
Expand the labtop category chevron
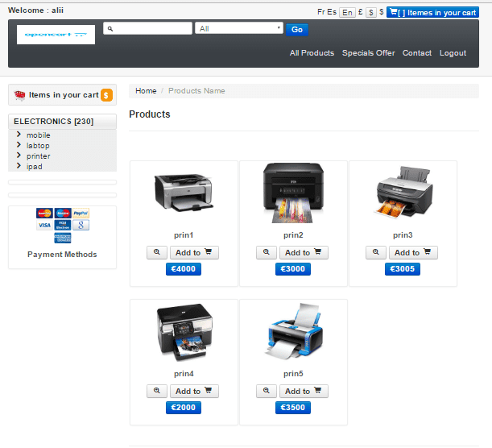click(x=19, y=145)
